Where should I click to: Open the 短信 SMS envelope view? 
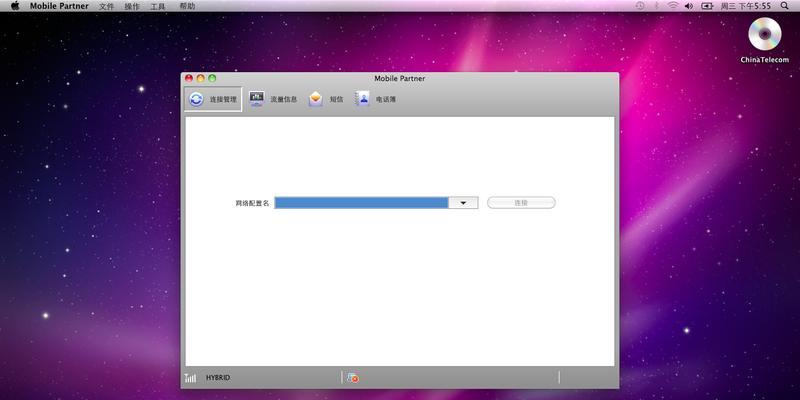click(326, 99)
